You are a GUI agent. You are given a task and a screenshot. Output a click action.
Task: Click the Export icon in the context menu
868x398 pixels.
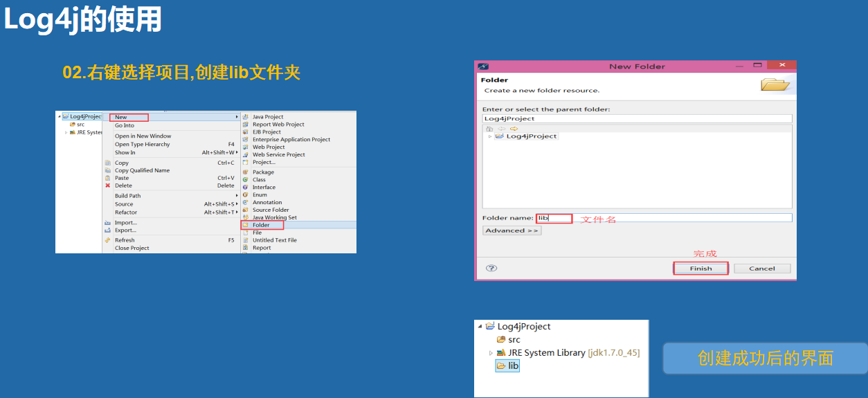pyautogui.click(x=107, y=230)
